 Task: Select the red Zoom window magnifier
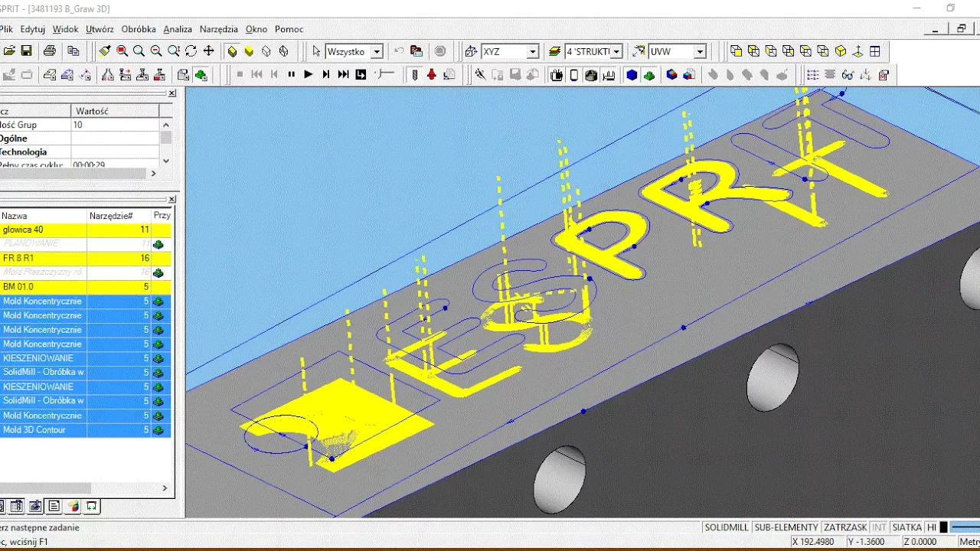pyautogui.click(x=122, y=51)
